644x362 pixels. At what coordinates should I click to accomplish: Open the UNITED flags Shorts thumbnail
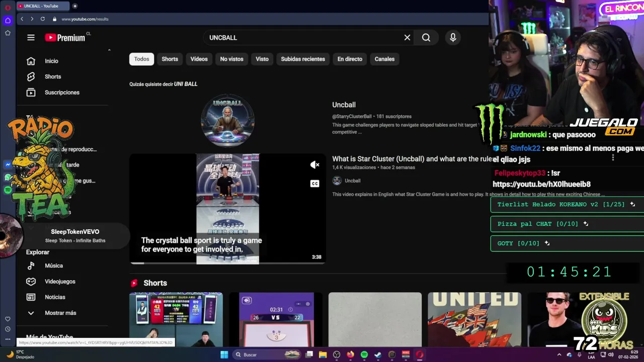click(474, 320)
